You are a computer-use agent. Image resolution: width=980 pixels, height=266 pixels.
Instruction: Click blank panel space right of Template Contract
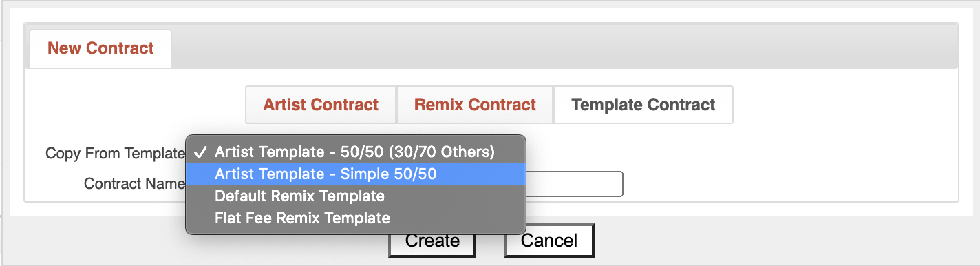(x=845, y=105)
